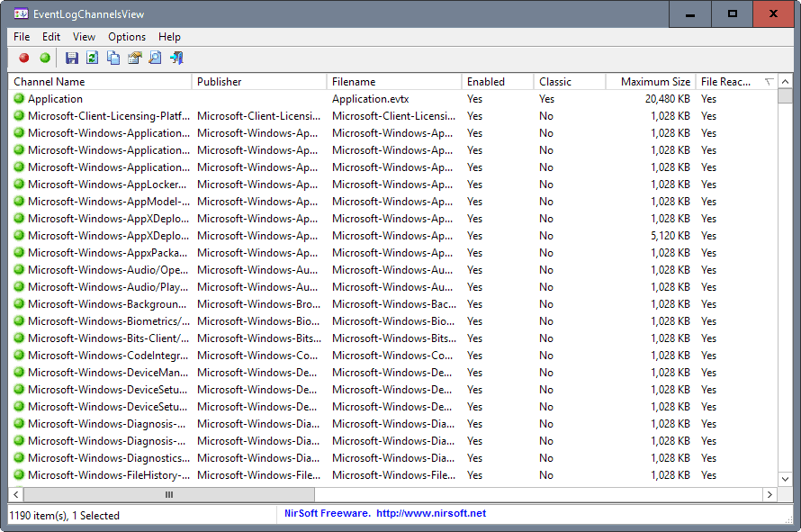Screen dimensions: 801x532
Task: Select the Microsoft-Windows-AppxPacka... channel name
Action: [107, 252]
